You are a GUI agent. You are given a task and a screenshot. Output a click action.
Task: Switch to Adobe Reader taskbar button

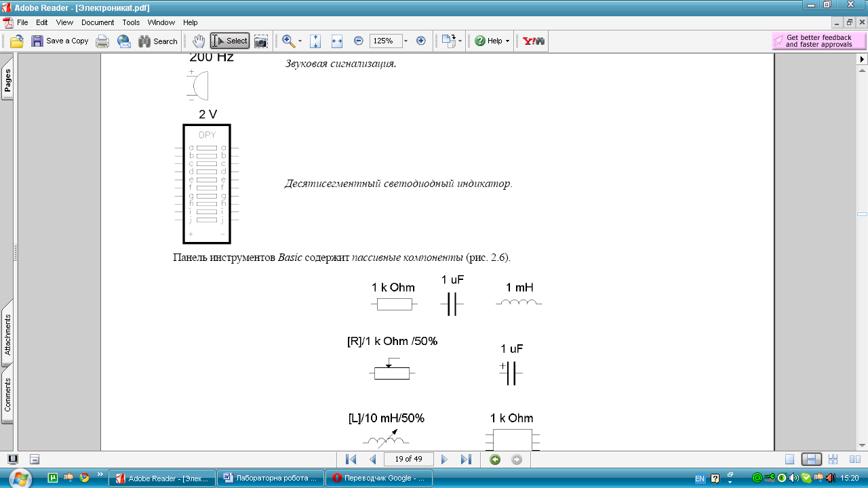click(x=163, y=478)
